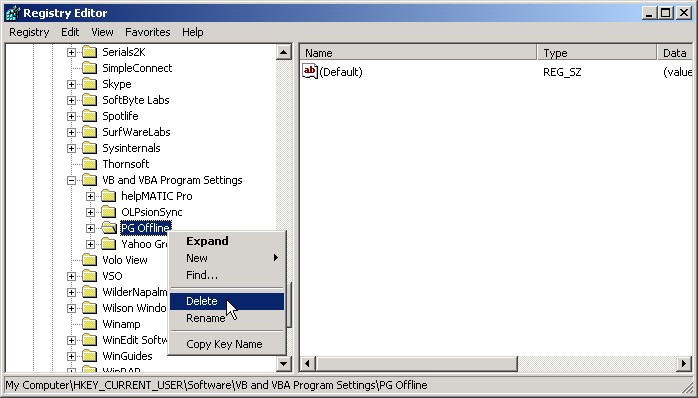Click the Thornsoft folder icon
Screen dimensions: 698x398
click(89, 164)
